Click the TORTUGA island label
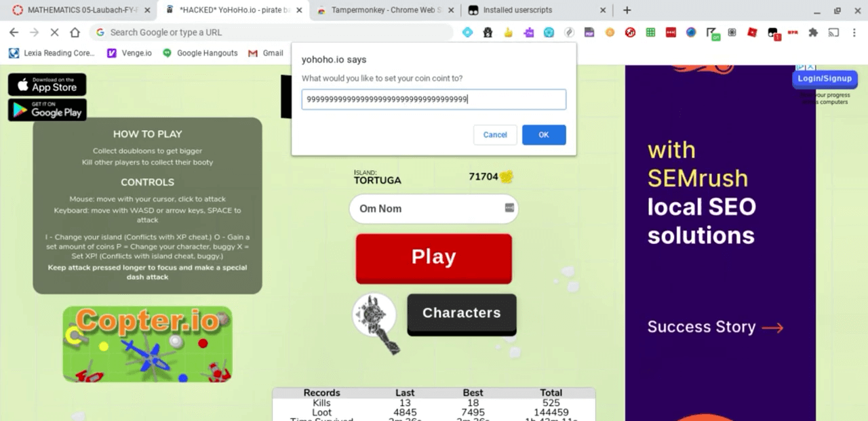 pos(378,180)
